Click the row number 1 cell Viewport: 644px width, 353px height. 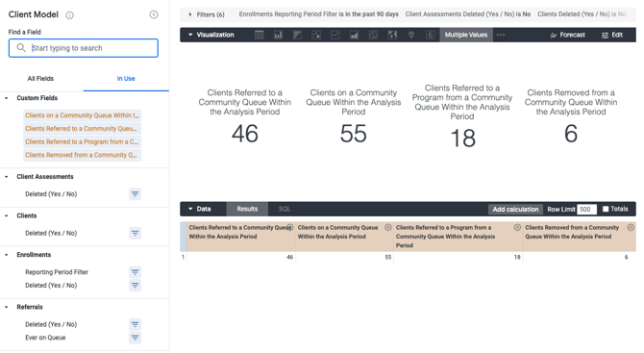tap(184, 257)
